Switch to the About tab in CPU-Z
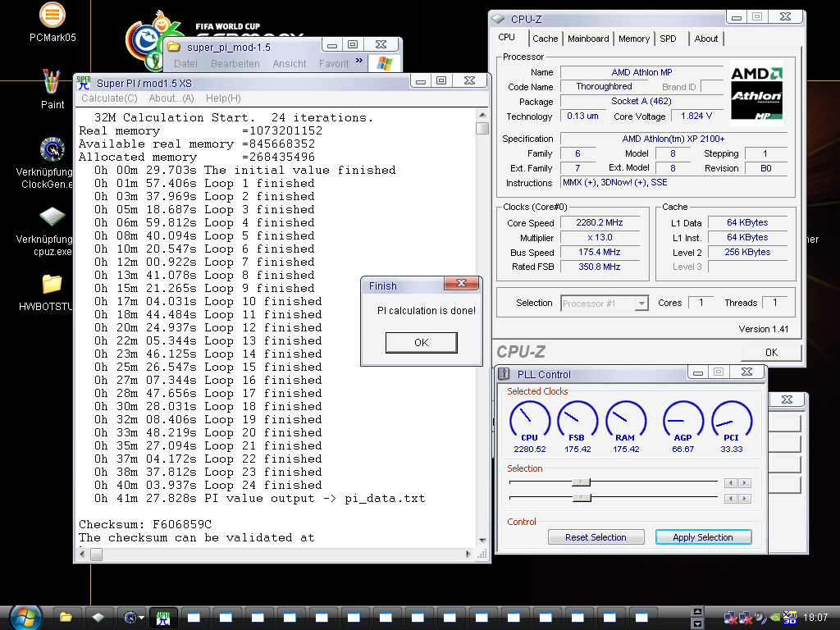 point(706,39)
